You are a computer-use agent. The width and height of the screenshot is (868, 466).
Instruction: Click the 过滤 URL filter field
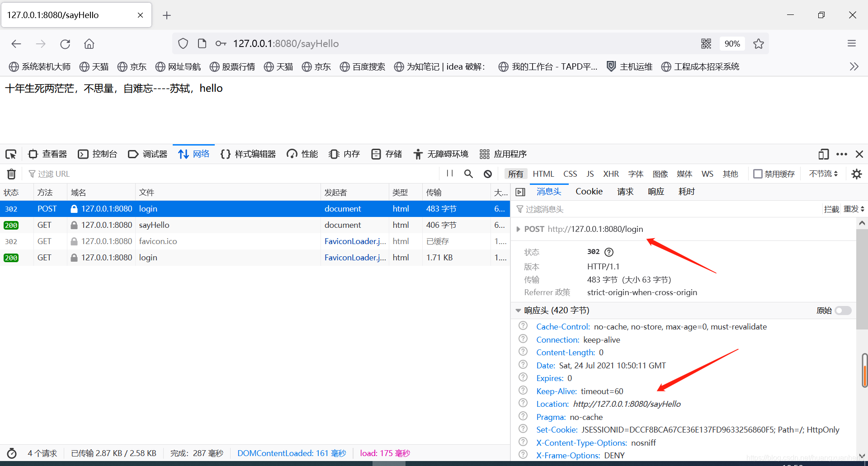[x=231, y=174]
